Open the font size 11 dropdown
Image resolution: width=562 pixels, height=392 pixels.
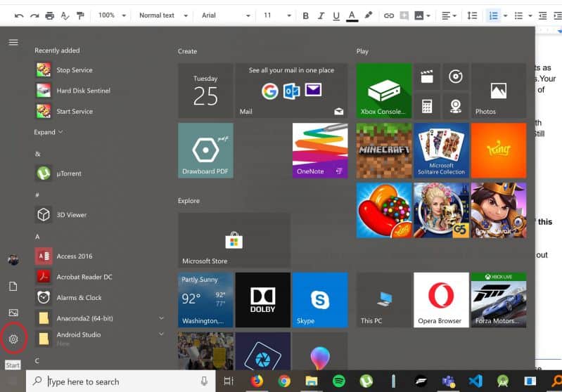(277, 15)
